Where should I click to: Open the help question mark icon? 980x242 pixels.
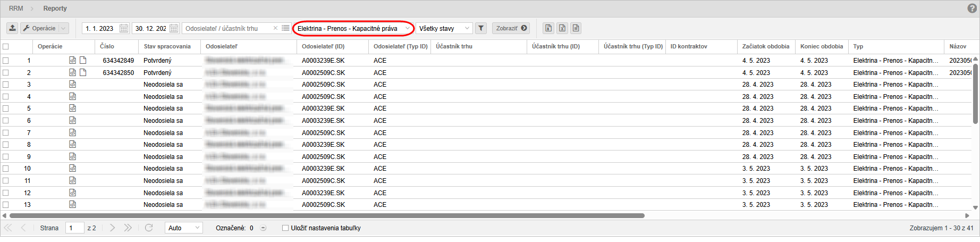tap(972, 9)
